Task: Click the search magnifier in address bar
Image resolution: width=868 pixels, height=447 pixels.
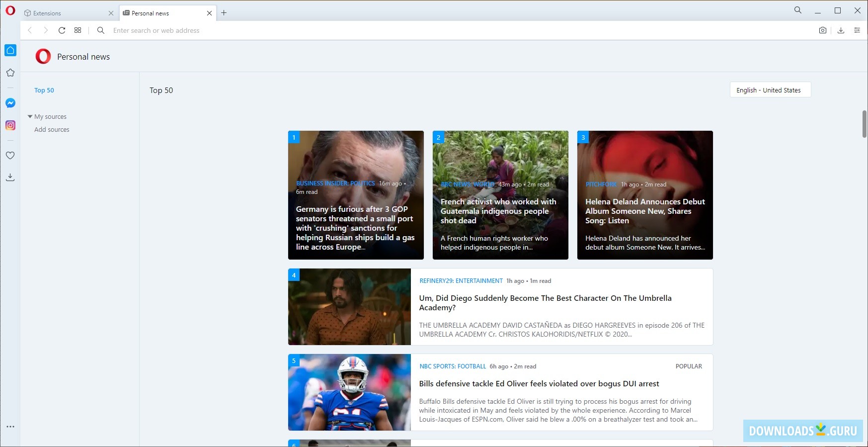Action: point(101,30)
